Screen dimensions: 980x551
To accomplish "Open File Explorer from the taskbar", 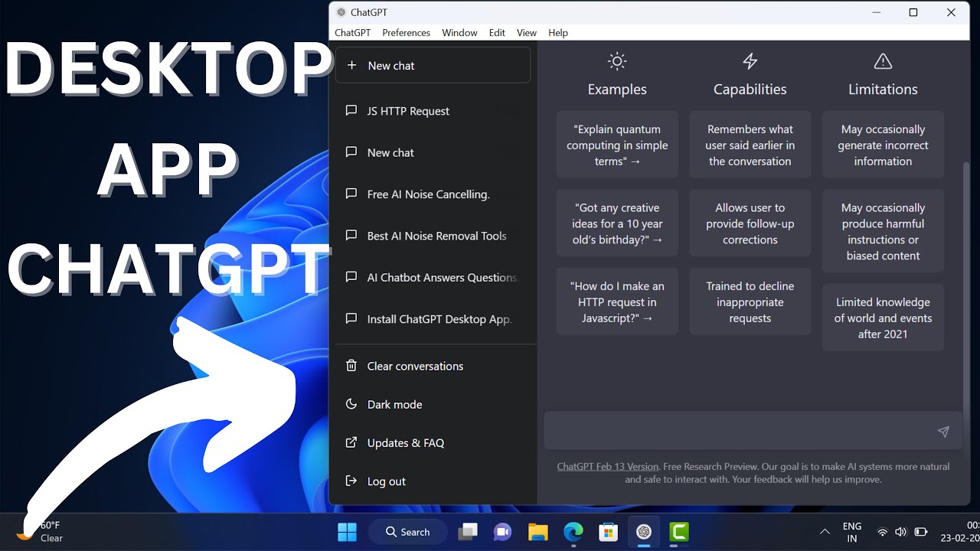I will pyautogui.click(x=538, y=532).
